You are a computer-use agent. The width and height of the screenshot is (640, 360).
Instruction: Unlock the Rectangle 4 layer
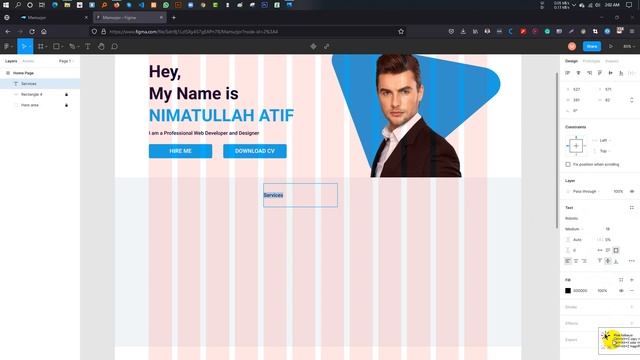coord(67,95)
